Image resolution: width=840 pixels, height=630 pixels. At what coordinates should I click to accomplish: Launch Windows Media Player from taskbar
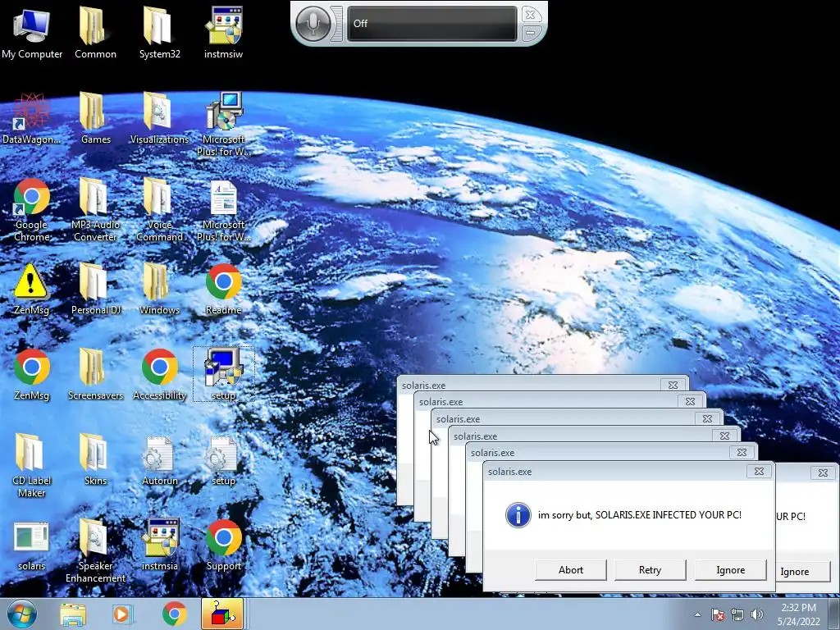[121, 614]
